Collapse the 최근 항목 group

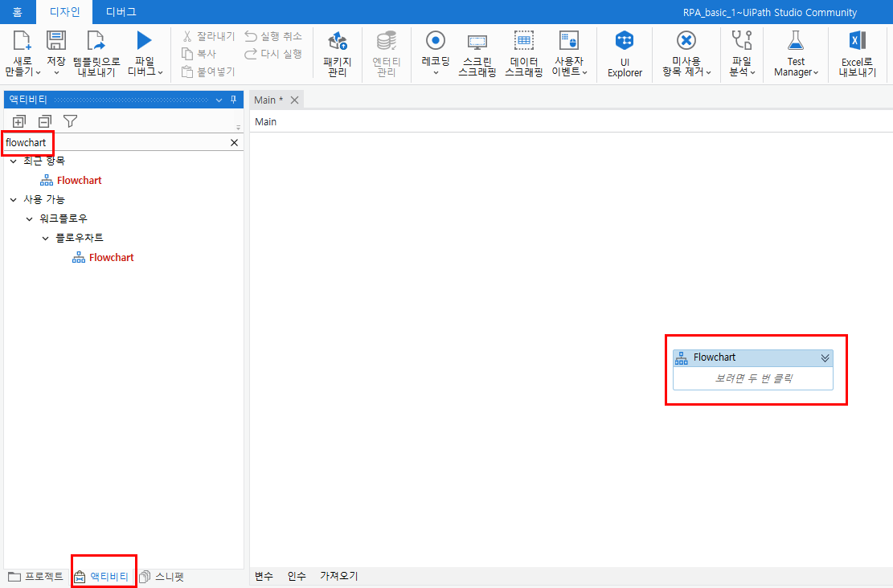(x=14, y=161)
